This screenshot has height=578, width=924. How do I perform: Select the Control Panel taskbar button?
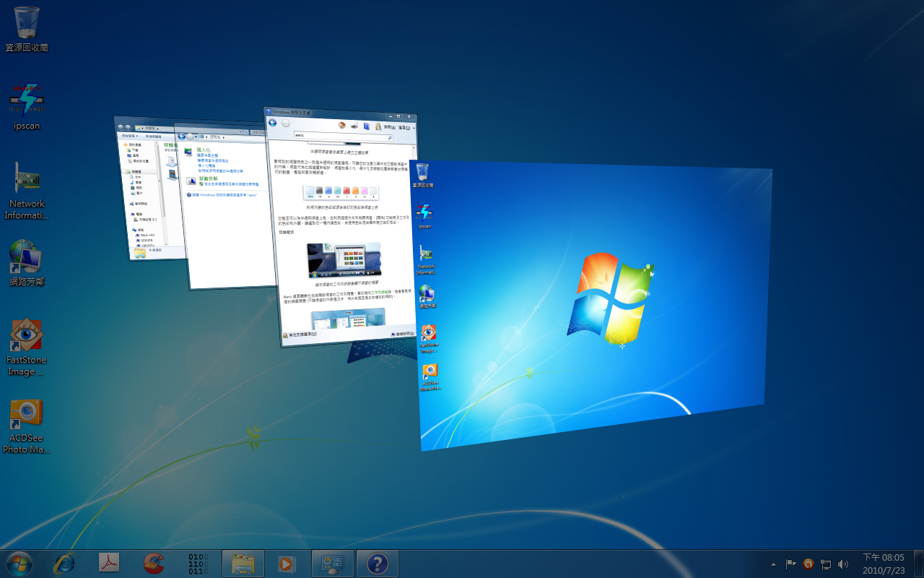[332, 564]
